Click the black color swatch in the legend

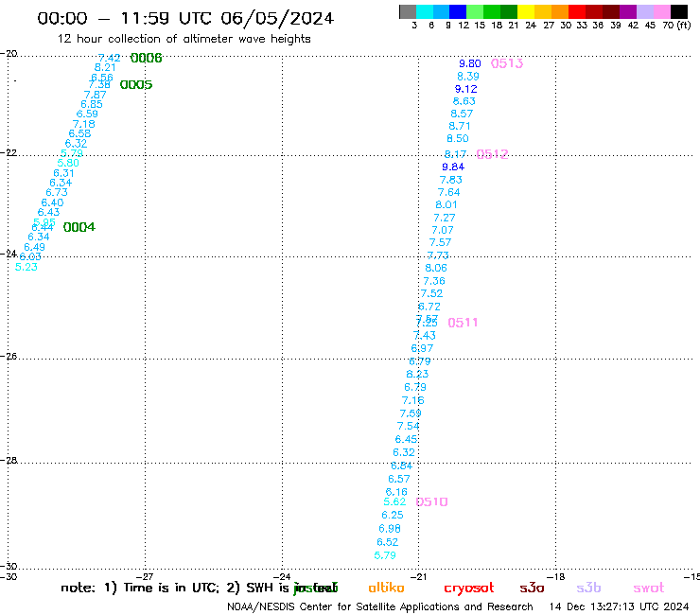point(678,11)
